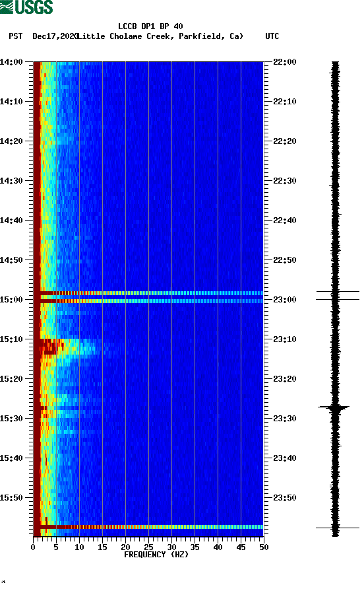Click the waveform marker line at 23:00
Image resolution: width=364 pixels, height=589 pixels.
[x=338, y=299]
